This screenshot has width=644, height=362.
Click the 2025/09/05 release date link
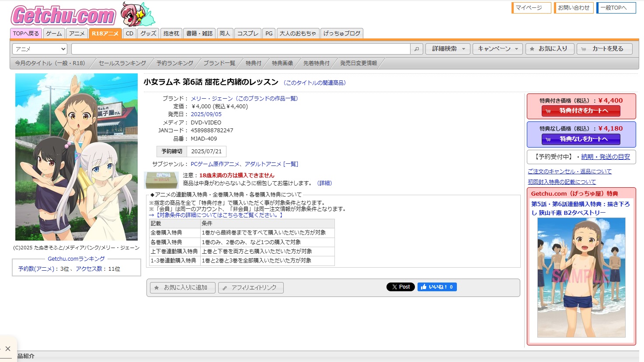206,114
